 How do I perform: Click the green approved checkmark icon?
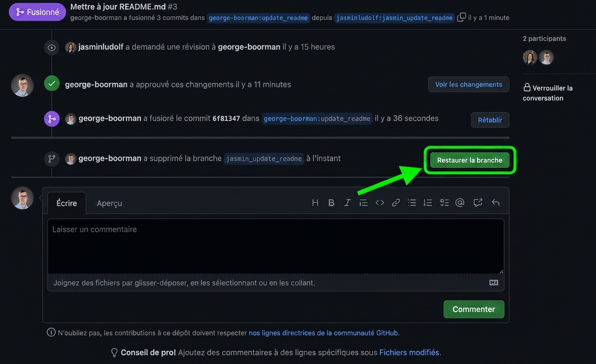point(52,84)
